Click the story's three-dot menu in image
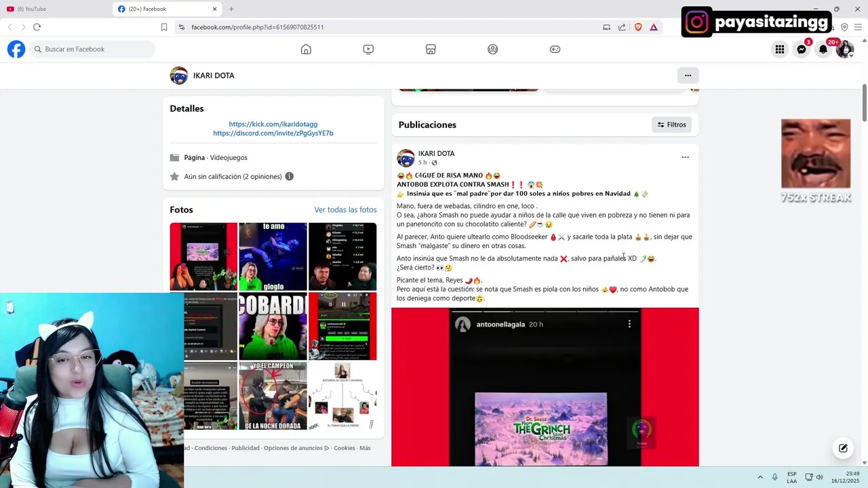 tap(629, 324)
